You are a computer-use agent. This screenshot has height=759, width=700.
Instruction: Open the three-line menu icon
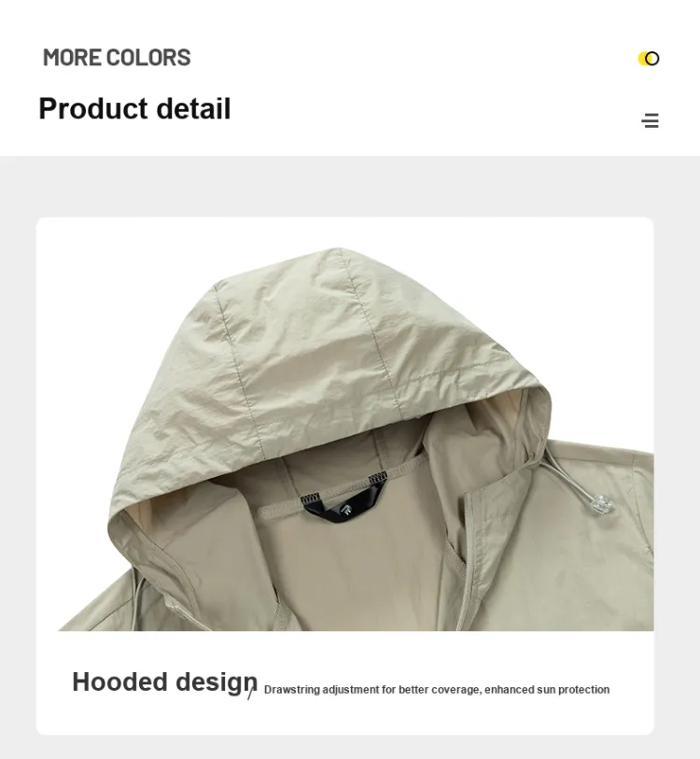(651, 120)
